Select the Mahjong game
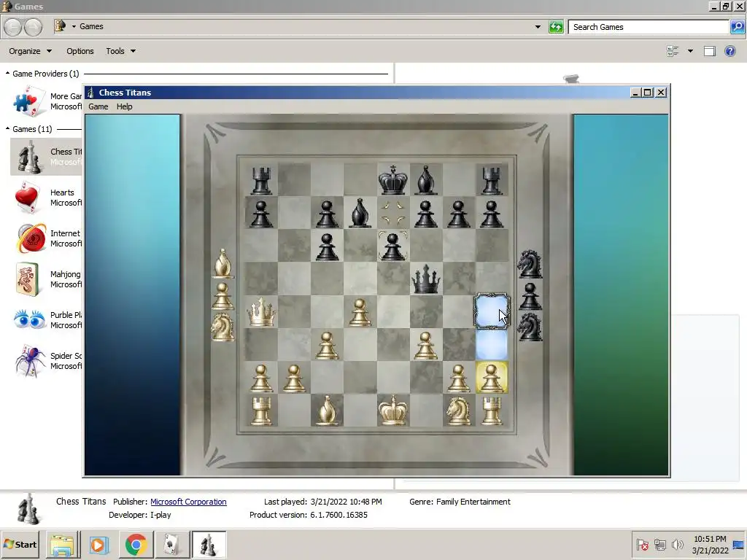This screenshot has height=560, width=747. [46, 279]
